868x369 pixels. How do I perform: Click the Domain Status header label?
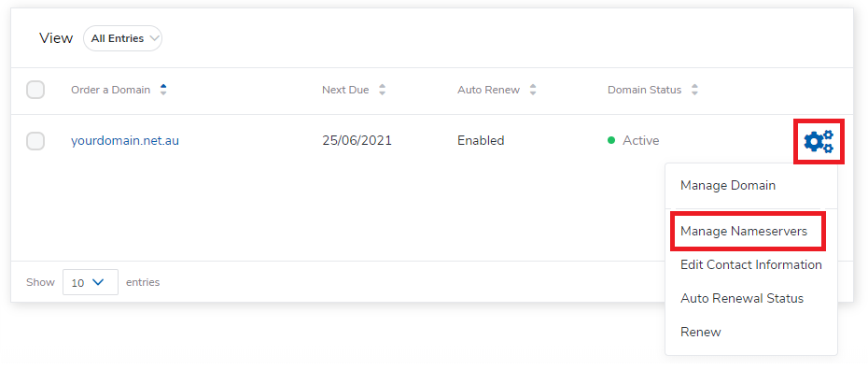pos(644,90)
